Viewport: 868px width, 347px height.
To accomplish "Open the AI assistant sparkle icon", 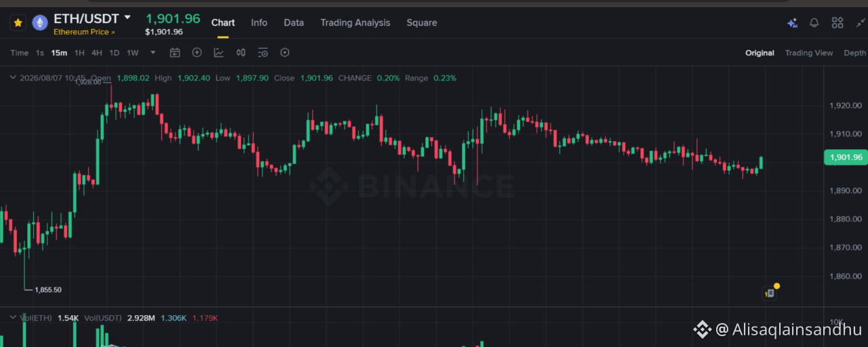I will pyautogui.click(x=792, y=23).
